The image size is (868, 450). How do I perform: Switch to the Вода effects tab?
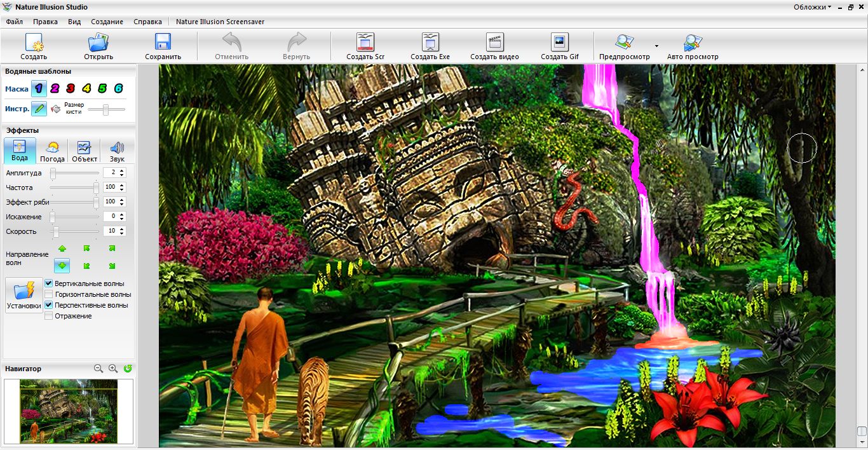20,151
